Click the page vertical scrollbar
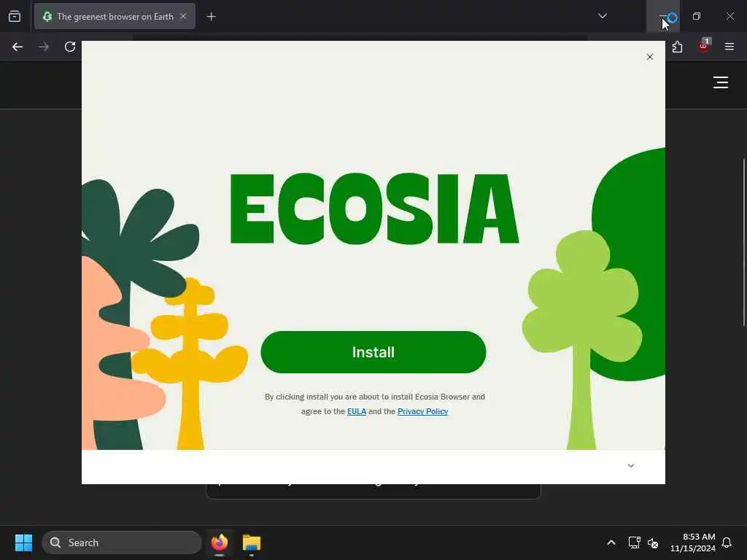 tap(744, 242)
